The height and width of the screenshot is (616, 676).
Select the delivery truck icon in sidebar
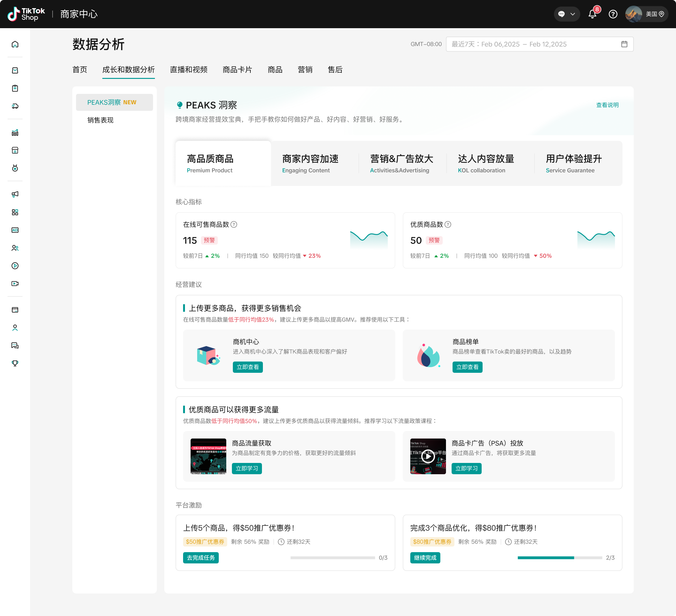tap(15, 106)
